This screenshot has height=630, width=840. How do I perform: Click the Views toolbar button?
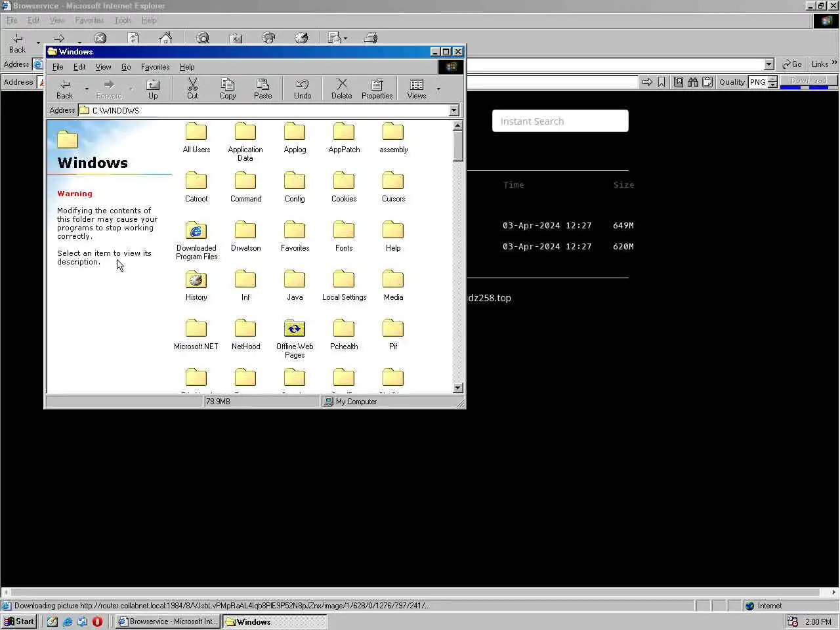pyautogui.click(x=417, y=89)
